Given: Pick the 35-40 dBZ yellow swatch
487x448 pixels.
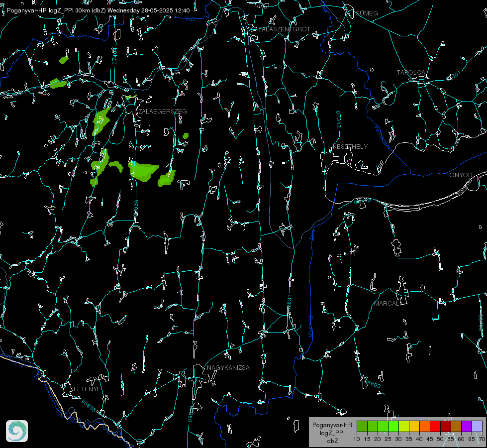Looking at the screenshot, I should 414,426.
